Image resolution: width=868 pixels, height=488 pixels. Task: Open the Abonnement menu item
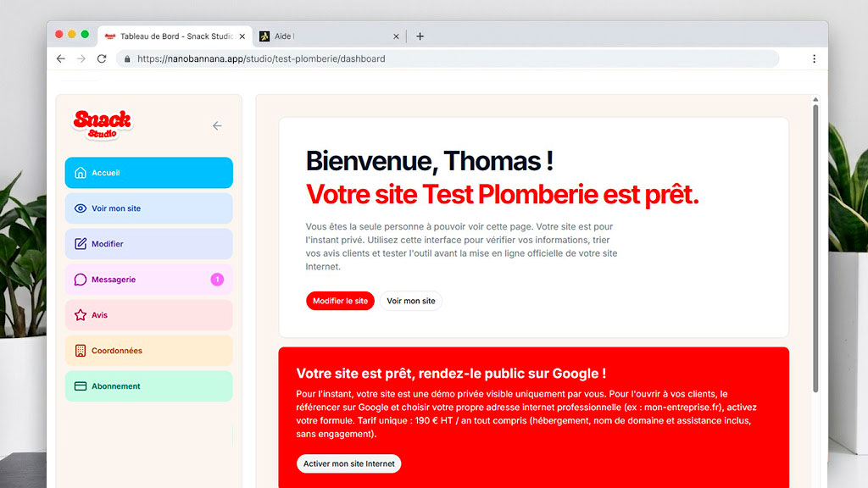pos(149,386)
